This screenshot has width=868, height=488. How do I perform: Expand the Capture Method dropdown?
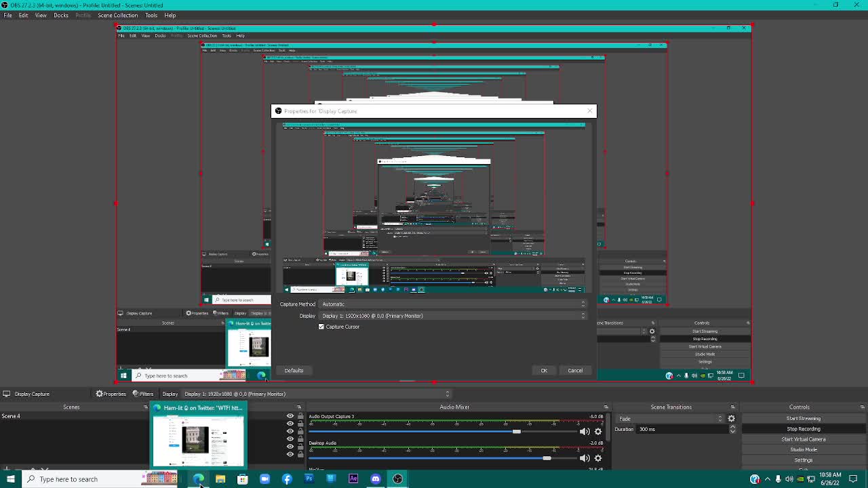pos(452,304)
